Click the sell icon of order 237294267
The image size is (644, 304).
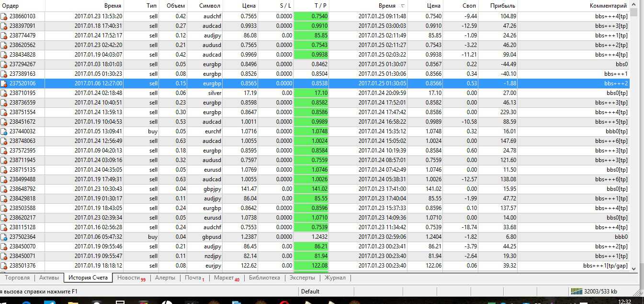(x=4, y=64)
